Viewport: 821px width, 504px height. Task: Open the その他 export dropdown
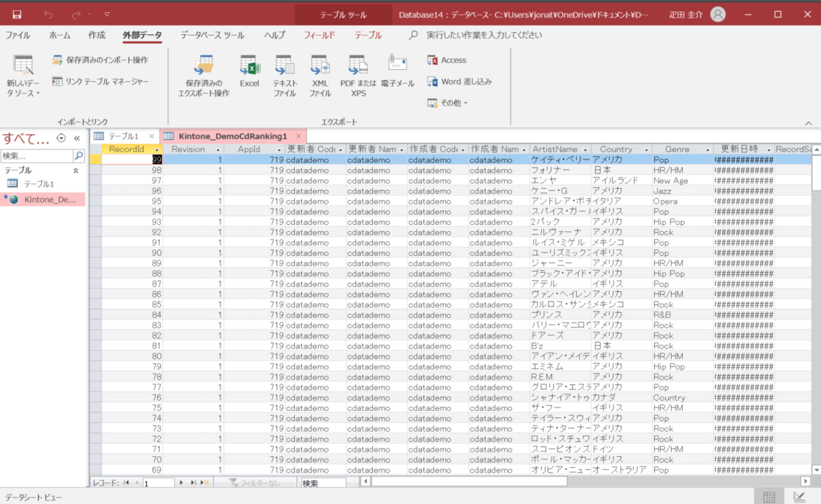click(447, 103)
